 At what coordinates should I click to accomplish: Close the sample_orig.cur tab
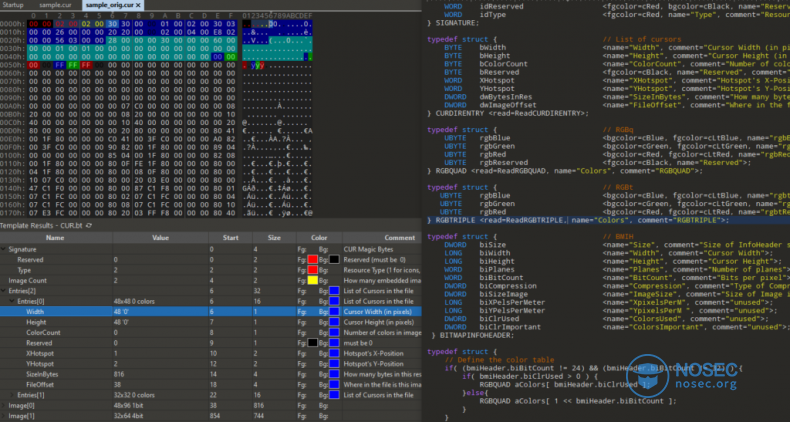pos(138,5)
